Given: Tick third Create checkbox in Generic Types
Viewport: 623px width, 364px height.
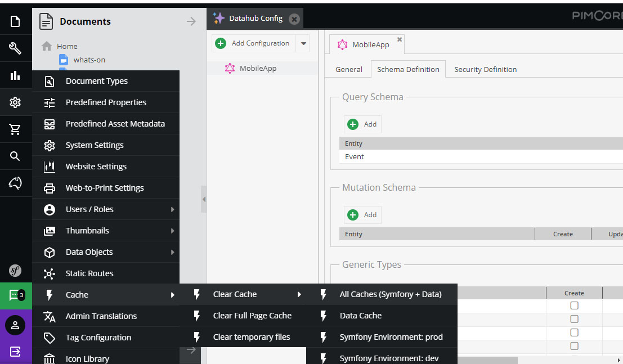Looking at the screenshot, I should (574, 332).
